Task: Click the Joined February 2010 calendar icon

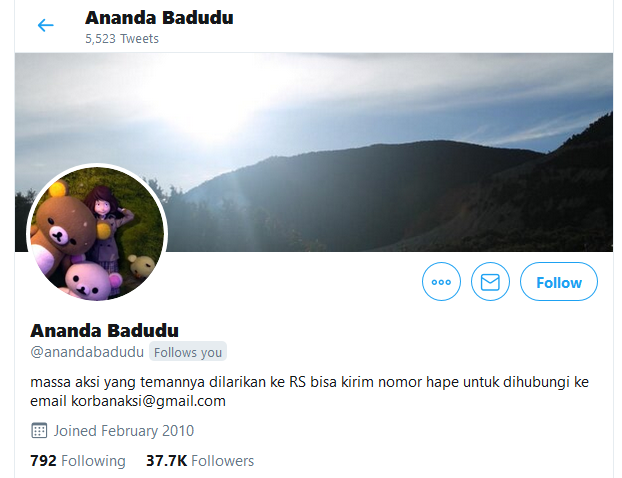Action: (x=39, y=430)
